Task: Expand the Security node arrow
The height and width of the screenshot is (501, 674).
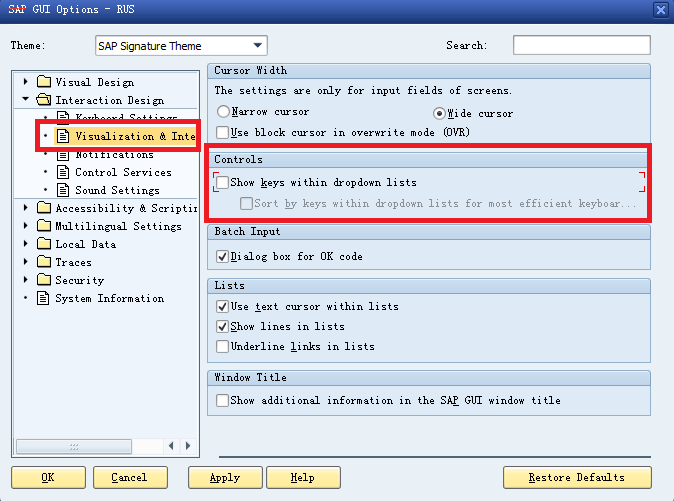Action: click(x=26, y=280)
